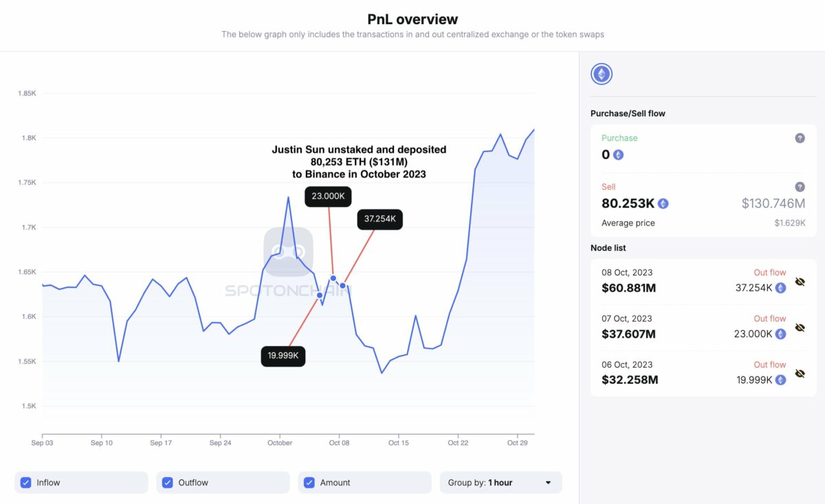Click the "07 Oct, 2023" node date
Screen dimensions: 825x504
click(x=626, y=318)
